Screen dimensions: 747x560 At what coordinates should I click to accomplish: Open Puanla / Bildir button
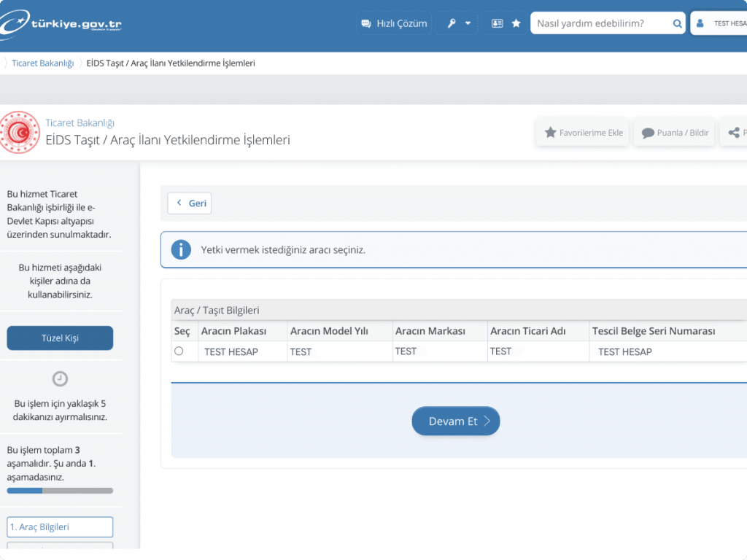[x=674, y=133]
